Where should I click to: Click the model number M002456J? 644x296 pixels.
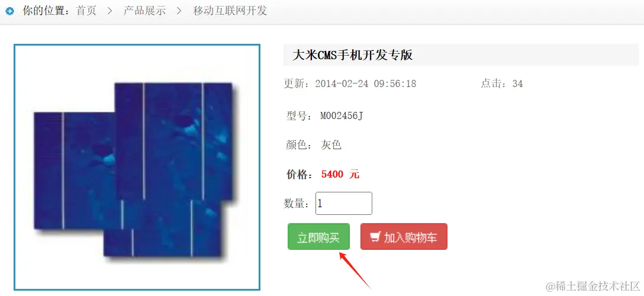[342, 116]
